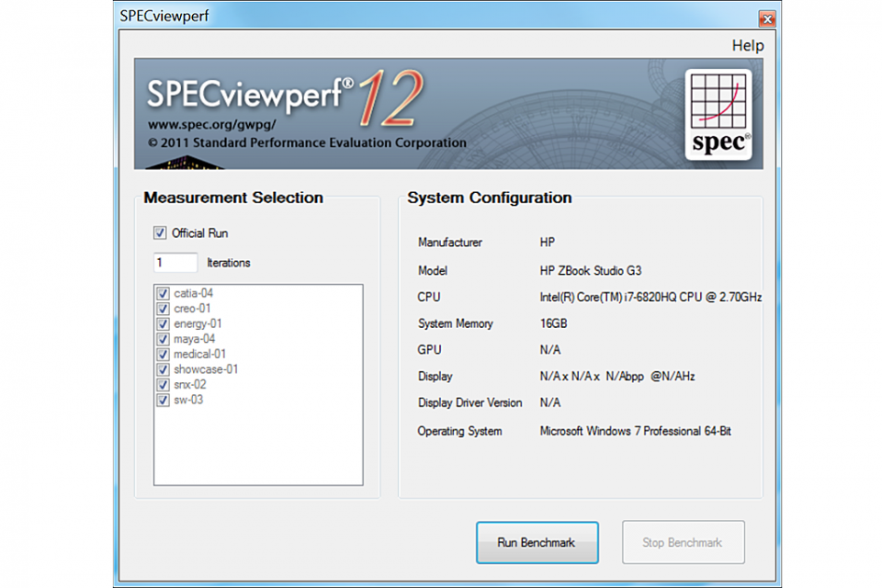Select the catia-04 item in the benchmark list

point(193,292)
